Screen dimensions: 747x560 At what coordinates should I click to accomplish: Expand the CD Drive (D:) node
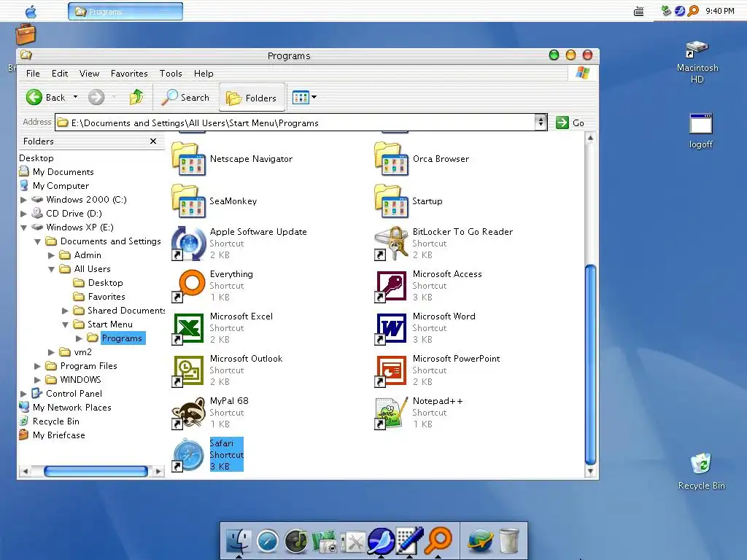pos(23,214)
